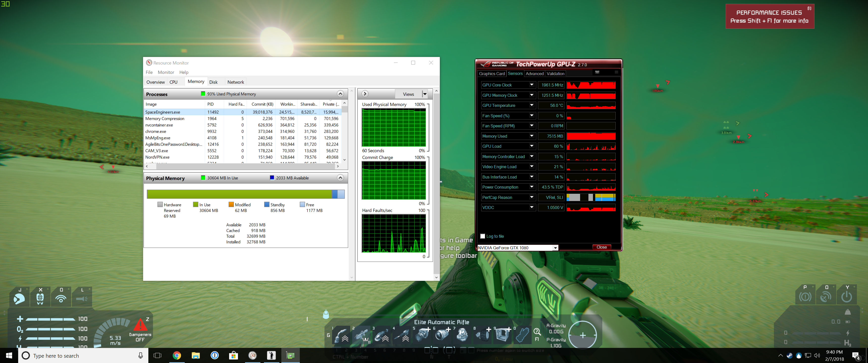The image size is (868, 363).
Task: Open the File menu in Resource Monitor
Action: pyautogui.click(x=149, y=72)
